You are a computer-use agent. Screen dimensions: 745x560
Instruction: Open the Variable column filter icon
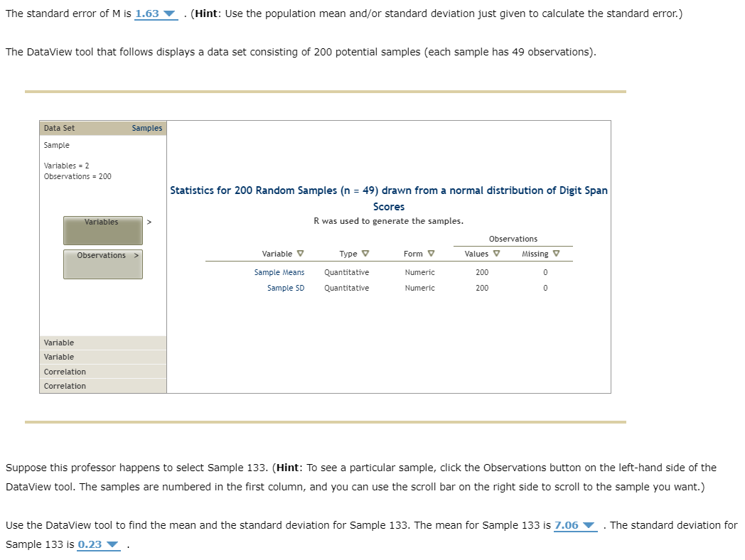(x=301, y=253)
